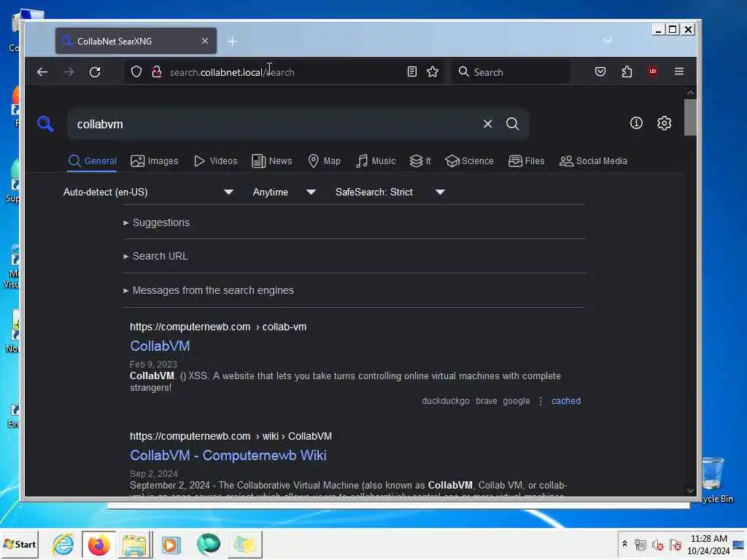Open the CollabVM result link
The height and width of the screenshot is (560, 747).
(160, 346)
